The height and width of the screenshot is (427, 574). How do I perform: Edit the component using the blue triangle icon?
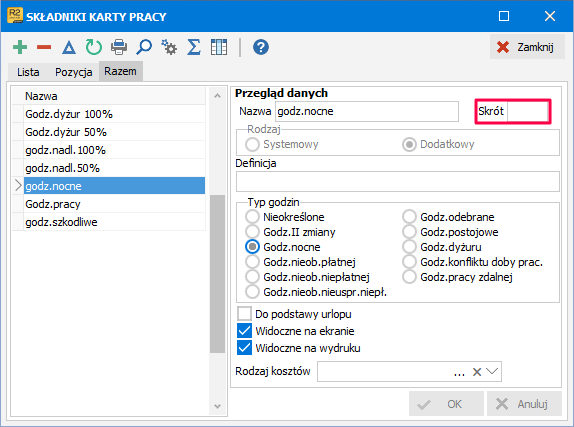(69, 48)
